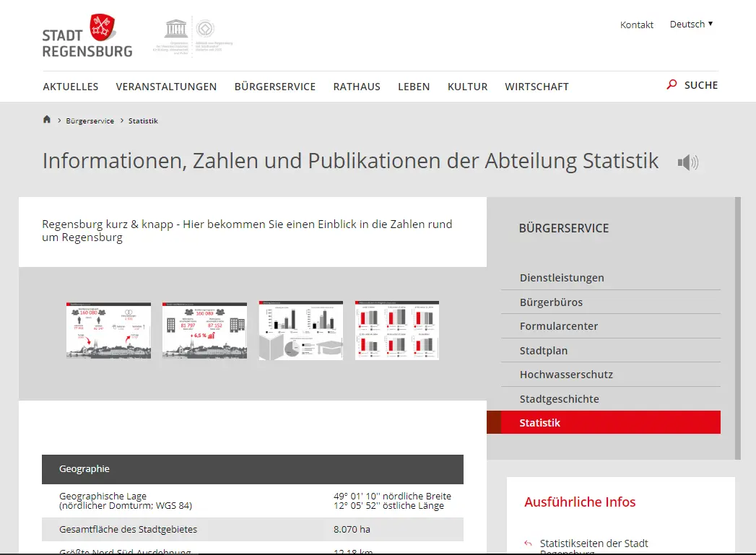Open the Kontakt link
The width and height of the screenshot is (756, 555).
[636, 25]
